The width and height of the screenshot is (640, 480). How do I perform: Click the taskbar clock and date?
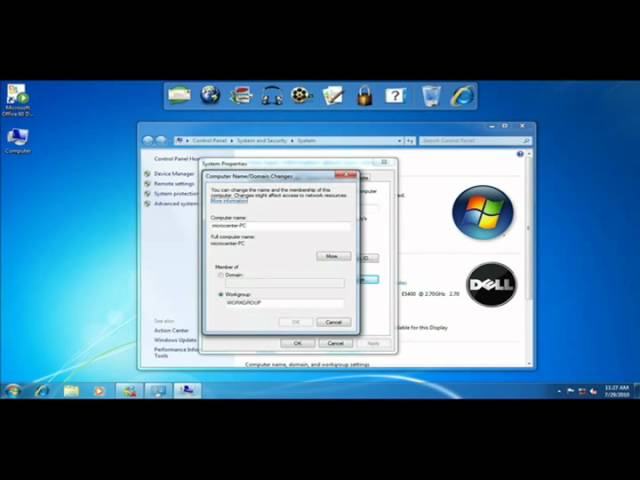click(x=617, y=391)
